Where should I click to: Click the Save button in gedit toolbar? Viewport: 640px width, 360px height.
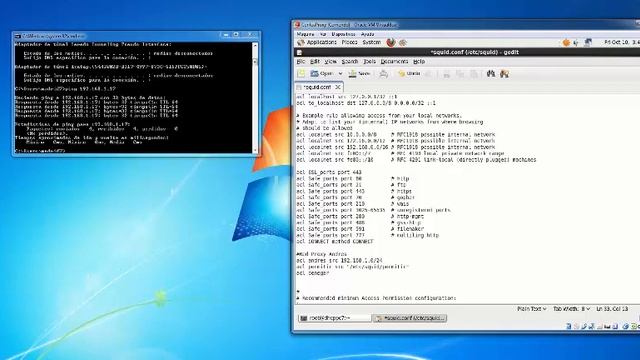pos(359,73)
